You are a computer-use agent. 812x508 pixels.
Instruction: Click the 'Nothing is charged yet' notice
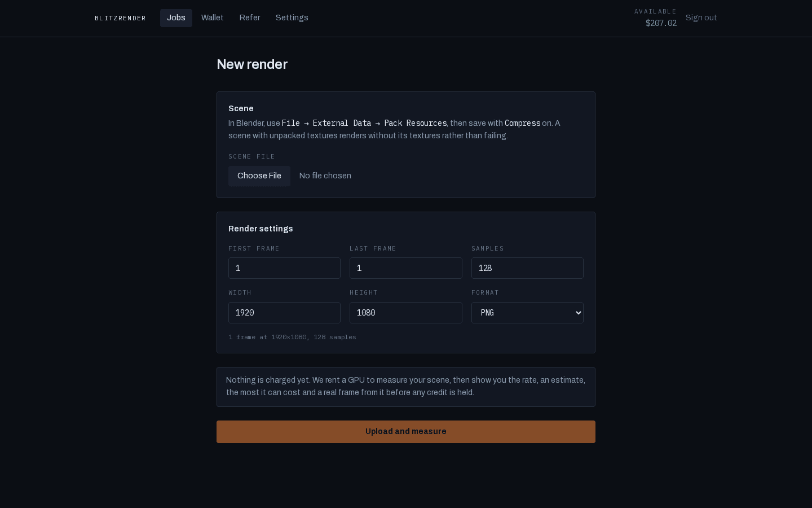coord(406,387)
